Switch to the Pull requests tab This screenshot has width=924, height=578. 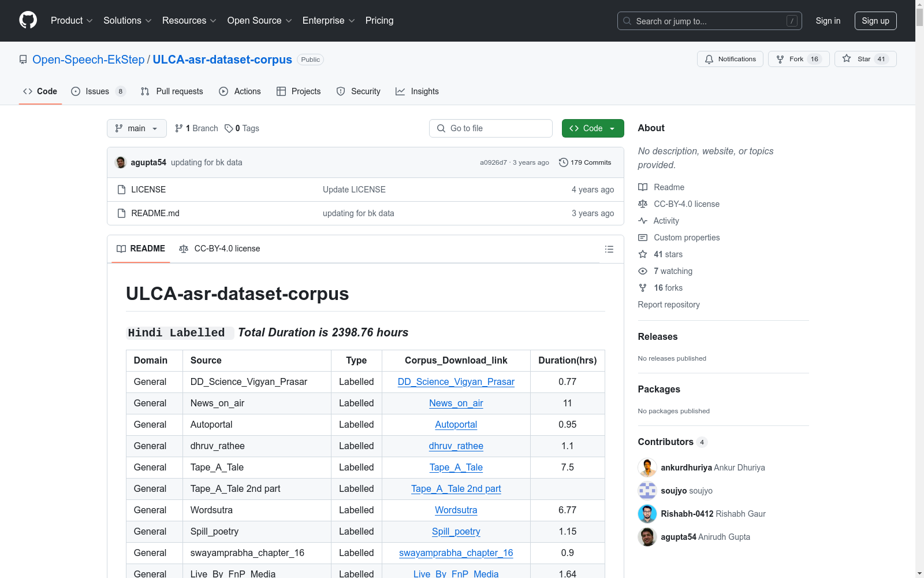[x=172, y=91]
